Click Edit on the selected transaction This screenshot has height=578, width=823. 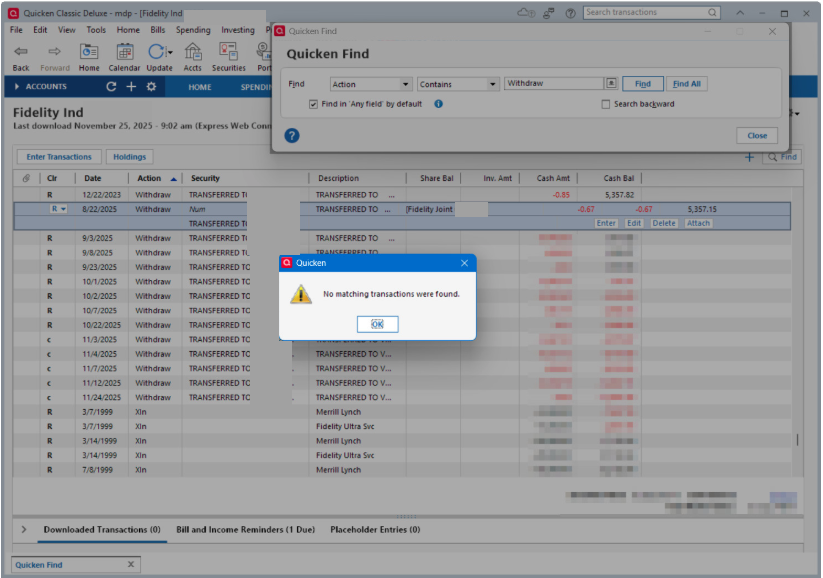tap(634, 223)
